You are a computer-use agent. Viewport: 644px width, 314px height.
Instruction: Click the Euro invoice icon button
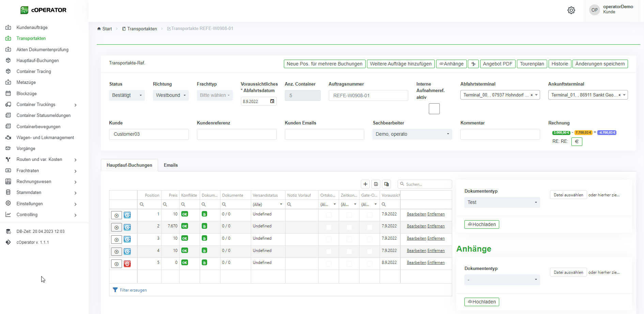click(577, 141)
